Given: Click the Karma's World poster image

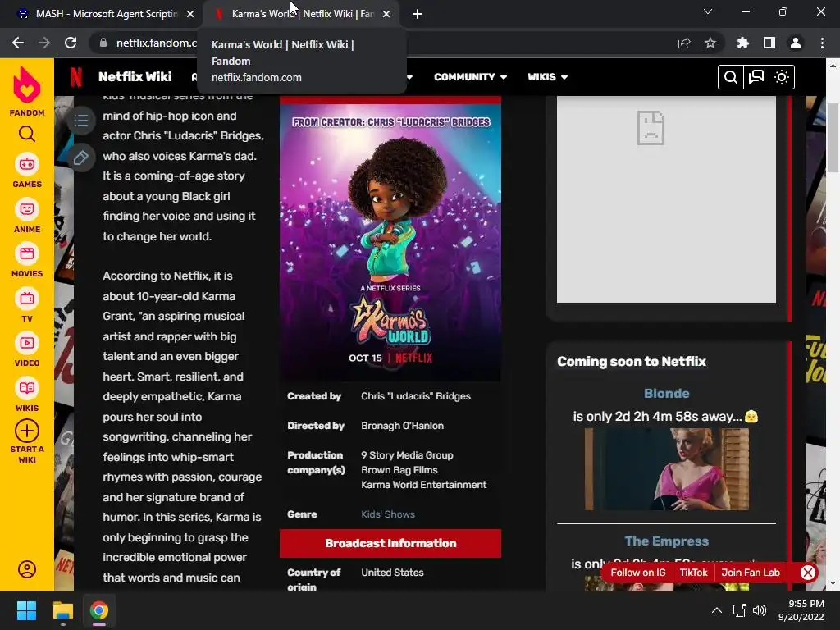Looking at the screenshot, I should coord(390,243).
